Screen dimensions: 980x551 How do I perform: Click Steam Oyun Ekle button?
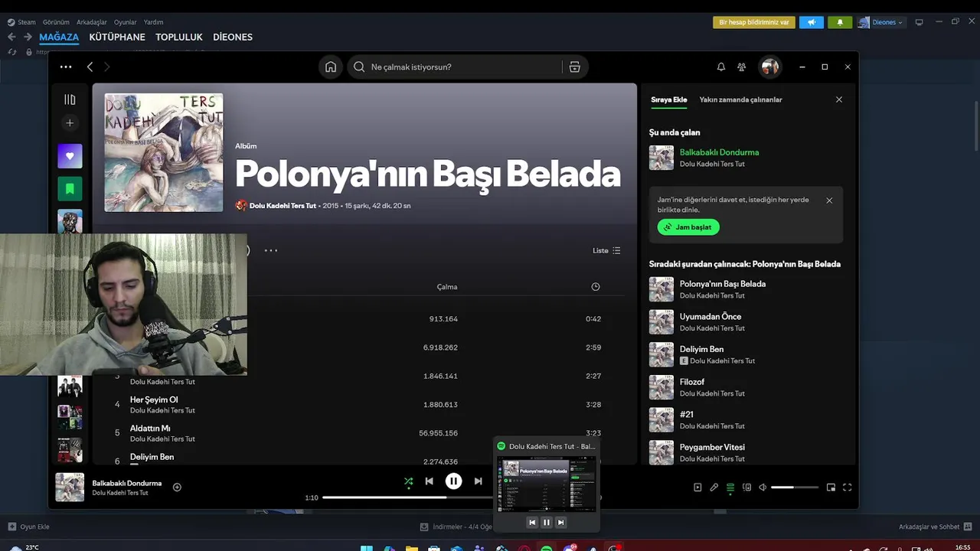[29, 527]
